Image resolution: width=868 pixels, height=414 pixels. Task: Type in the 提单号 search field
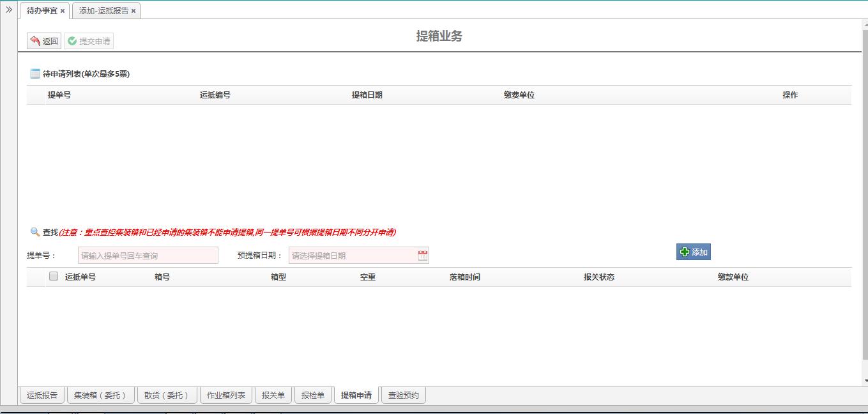148,256
